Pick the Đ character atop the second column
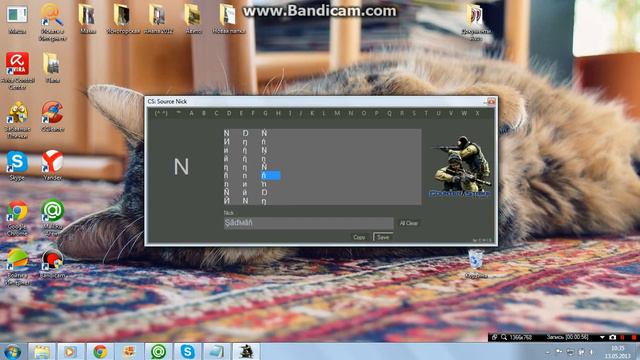 coord(245,133)
